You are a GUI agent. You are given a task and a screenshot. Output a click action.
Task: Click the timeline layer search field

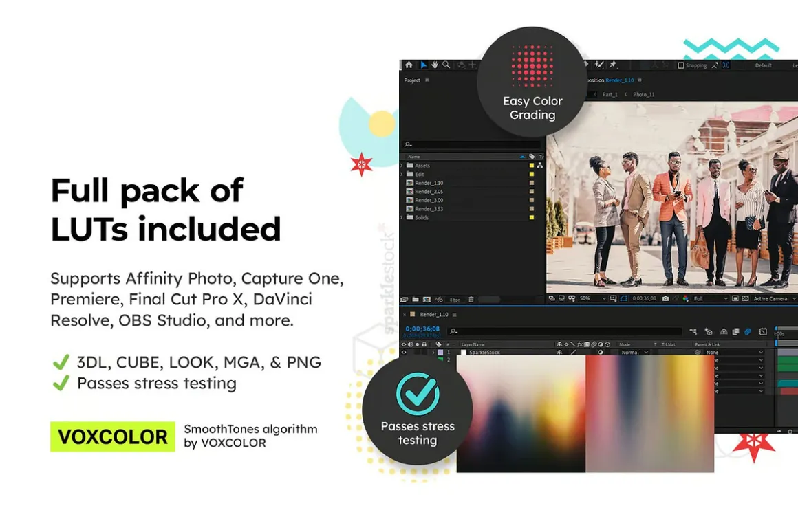[565, 331]
